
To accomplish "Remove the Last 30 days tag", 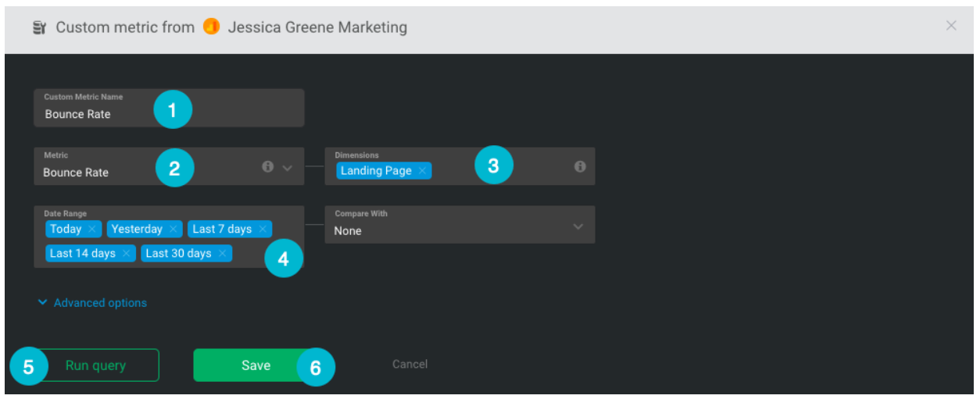I will click(222, 253).
